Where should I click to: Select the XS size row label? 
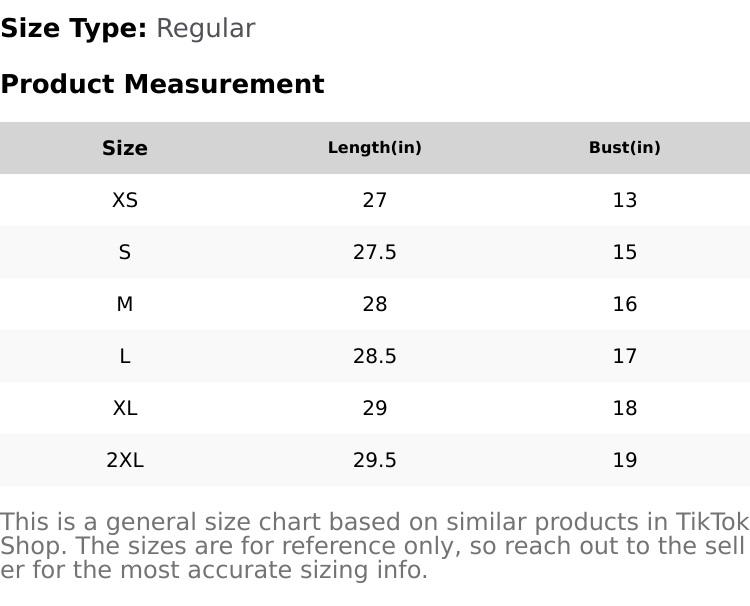pos(125,200)
